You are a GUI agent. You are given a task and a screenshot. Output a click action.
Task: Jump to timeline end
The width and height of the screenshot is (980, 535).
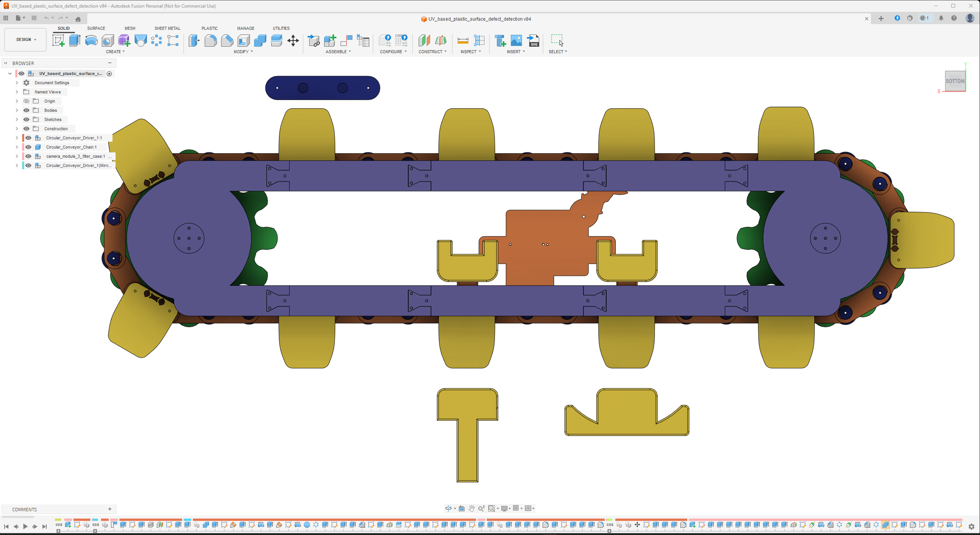point(45,526)
